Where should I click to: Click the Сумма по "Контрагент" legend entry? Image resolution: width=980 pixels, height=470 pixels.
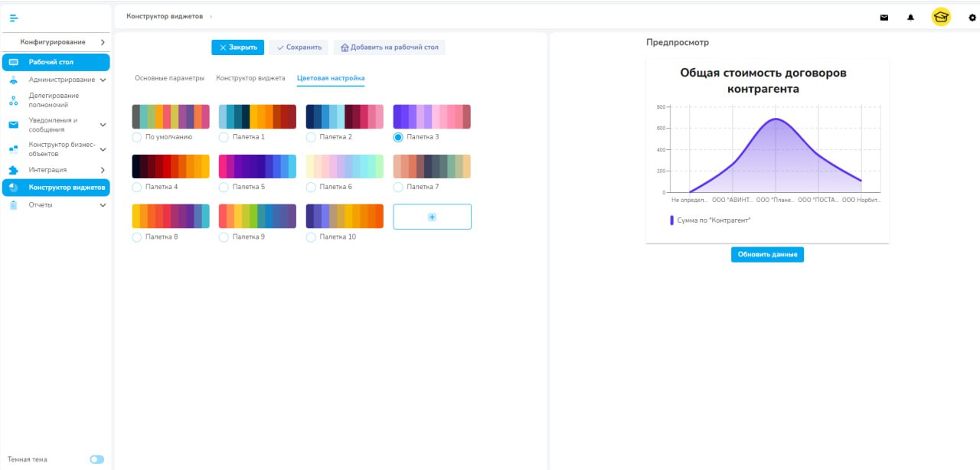(x=710, y=220)
